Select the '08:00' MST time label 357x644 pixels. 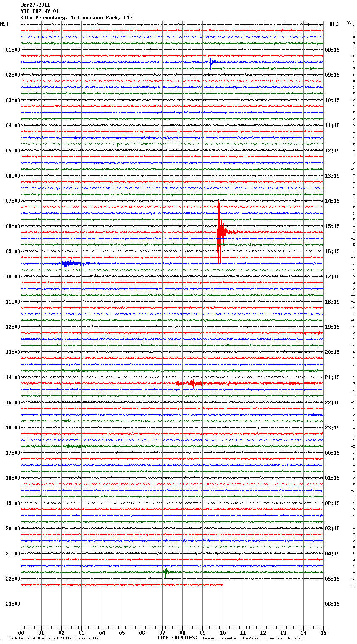pyautogui.click(x=13, y=226)
